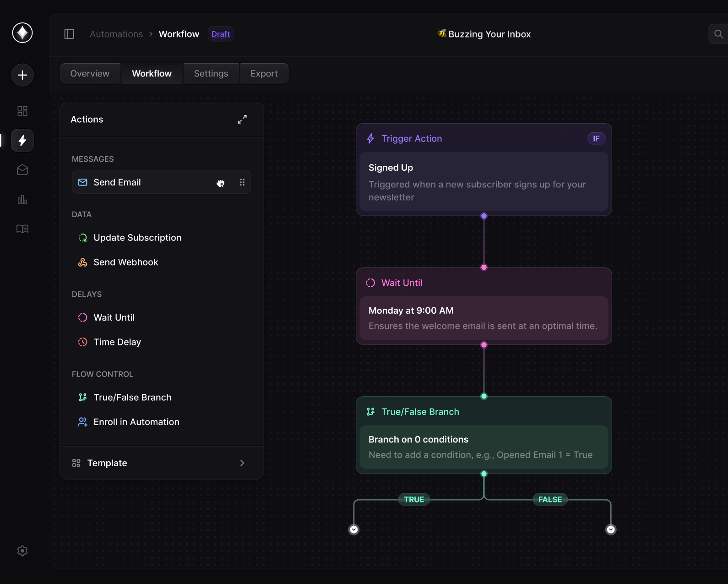This screenshot has width=728, height=584.
Task: Click the search magnifier button
Action: tap(718, 34)
